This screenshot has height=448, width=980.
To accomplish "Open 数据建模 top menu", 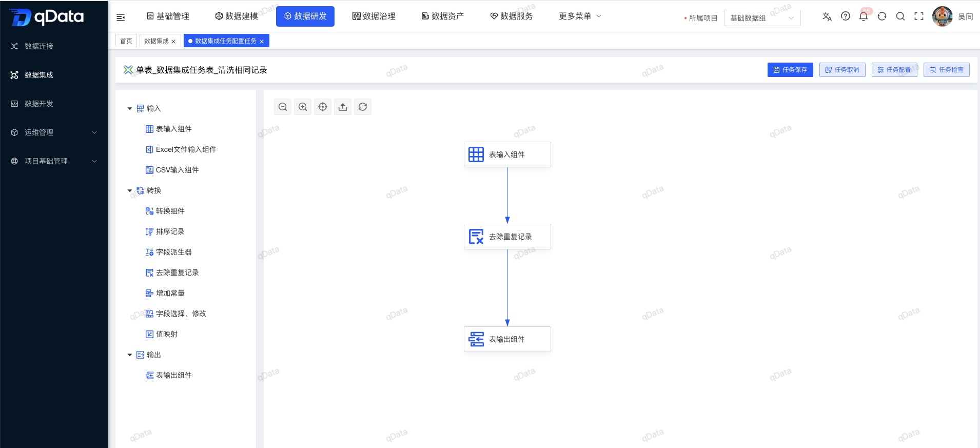I will (237, 16).
